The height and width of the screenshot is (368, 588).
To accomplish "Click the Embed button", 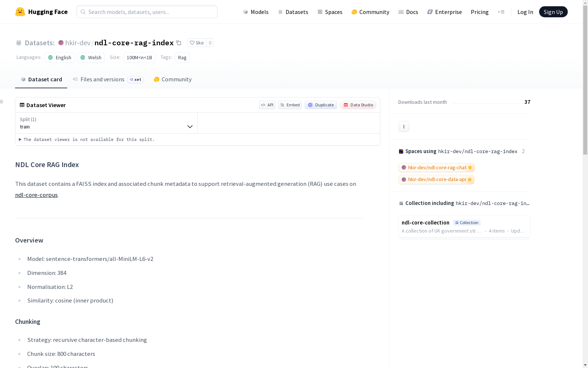I will pos(290,105).
